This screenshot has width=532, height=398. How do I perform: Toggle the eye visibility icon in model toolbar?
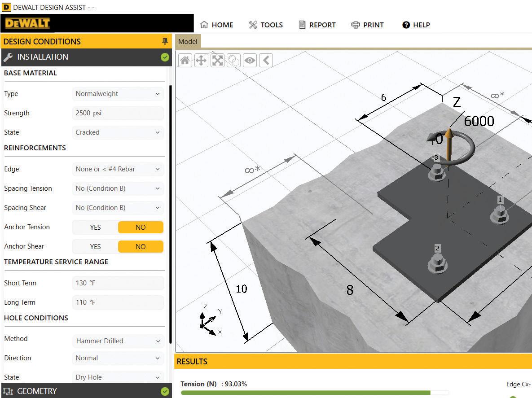pos(250,61)
